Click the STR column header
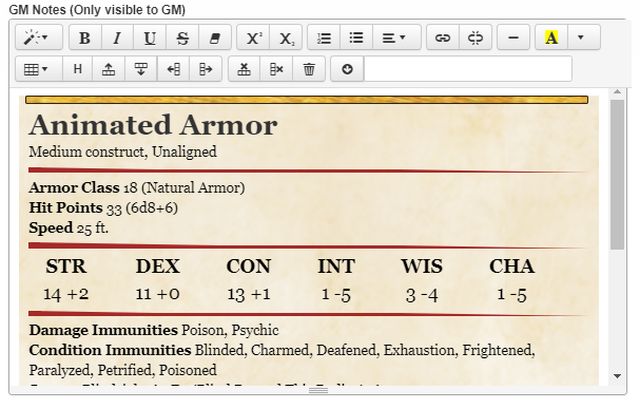 point(66,266)
